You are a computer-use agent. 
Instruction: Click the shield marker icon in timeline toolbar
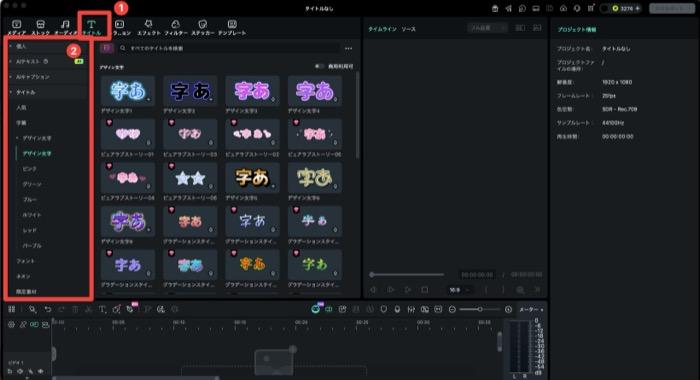[x=383, y=309]
